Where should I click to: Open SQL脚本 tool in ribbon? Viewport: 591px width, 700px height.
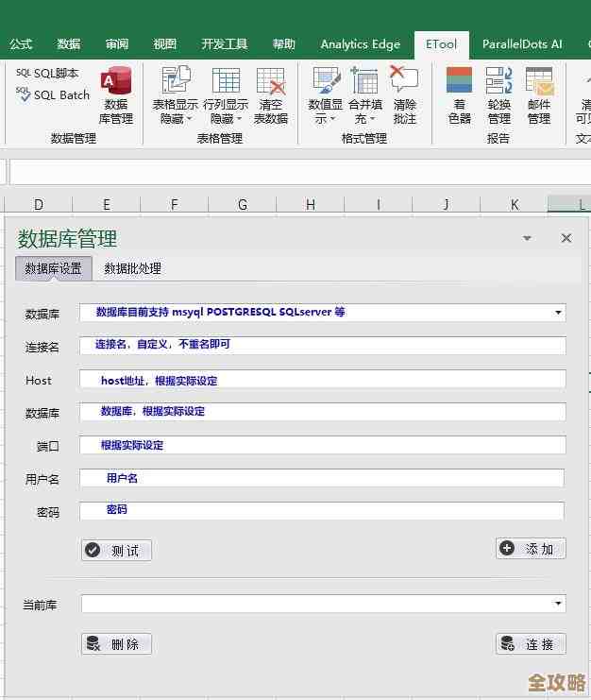[47, 74]
